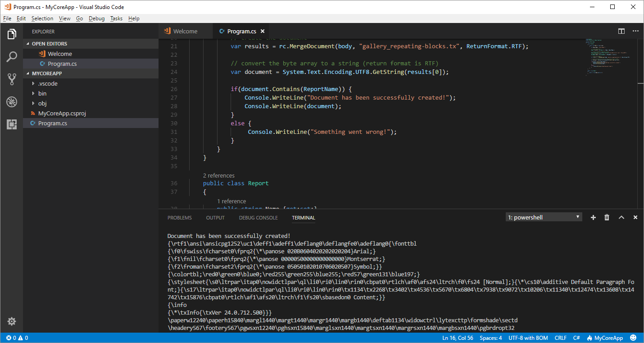Switch to the Welcome editor tab
This screenshot has height=343, width=644.
tap(185, 31)
